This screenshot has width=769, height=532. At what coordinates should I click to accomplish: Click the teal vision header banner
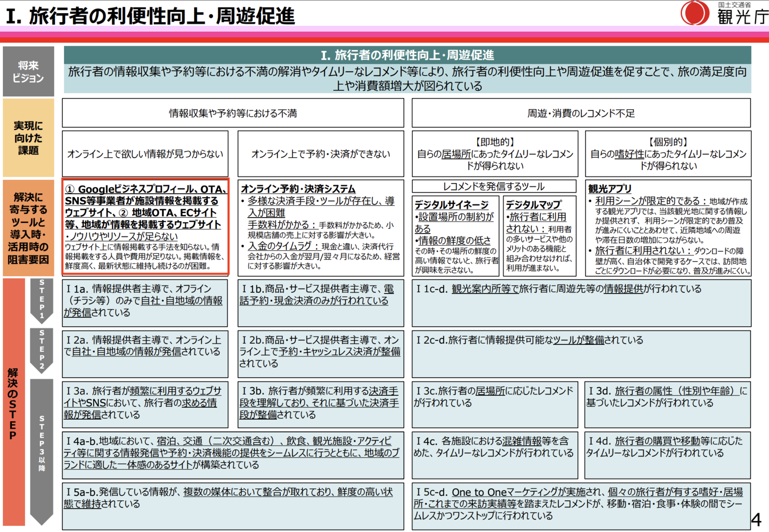click(407, 55)
